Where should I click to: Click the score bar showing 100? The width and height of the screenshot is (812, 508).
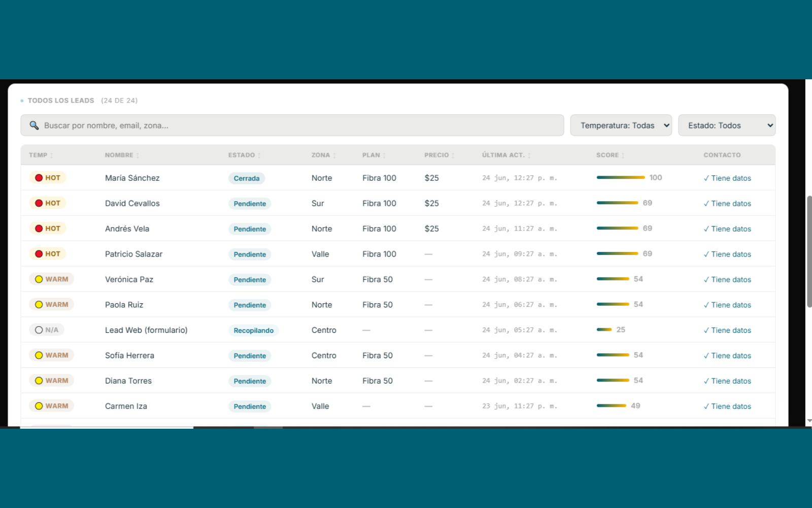pyautogui.click(x=621, y=177)
